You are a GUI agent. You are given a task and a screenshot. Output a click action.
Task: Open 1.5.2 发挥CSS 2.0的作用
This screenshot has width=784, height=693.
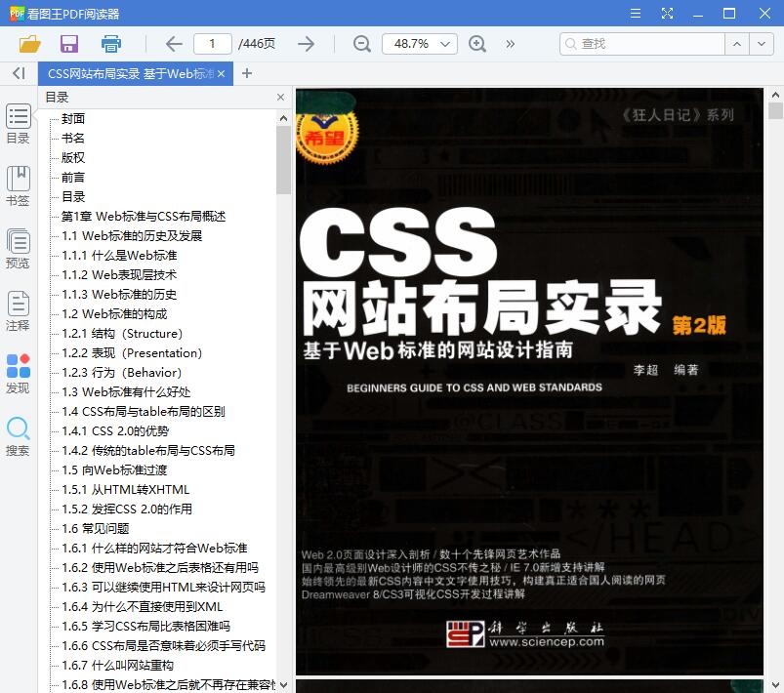tap(127, 509)
